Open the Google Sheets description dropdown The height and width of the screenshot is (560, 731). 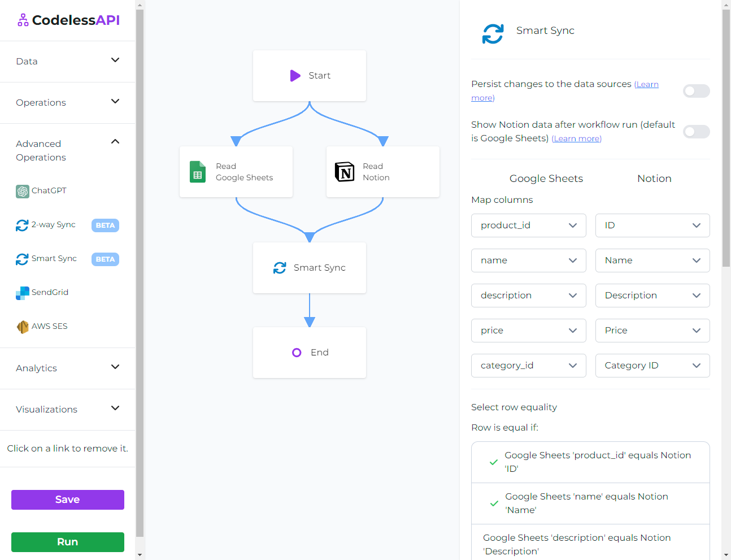529,296
